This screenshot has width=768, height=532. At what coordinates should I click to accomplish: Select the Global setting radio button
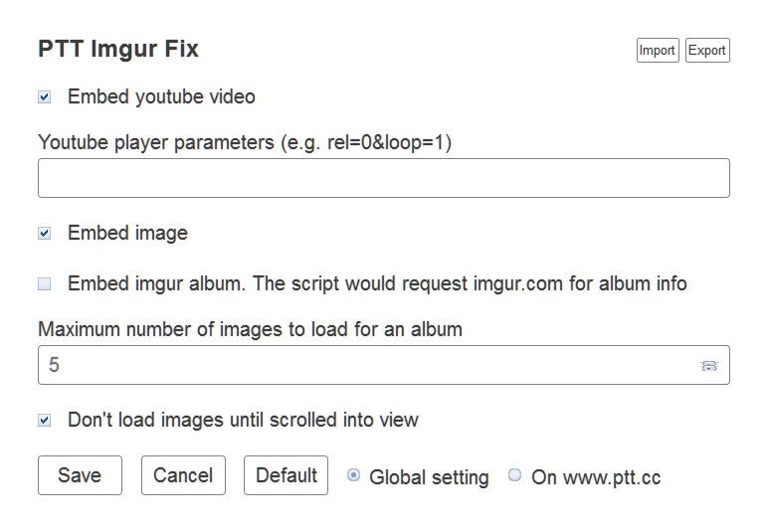[353, 475]
